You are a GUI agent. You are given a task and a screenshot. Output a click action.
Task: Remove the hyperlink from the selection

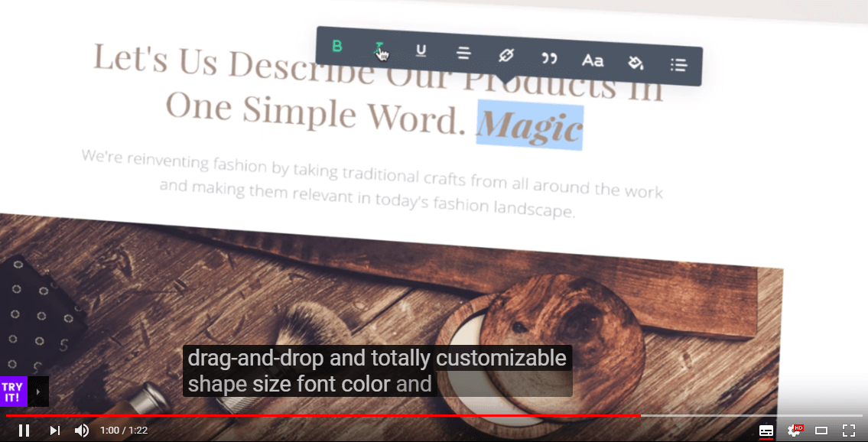pos(506,55)
